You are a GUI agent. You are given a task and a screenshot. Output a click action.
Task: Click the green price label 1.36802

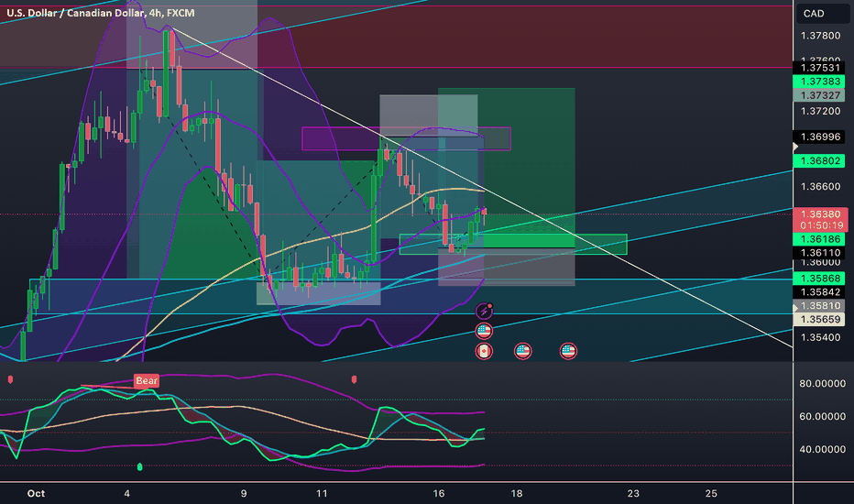[x=820, y=161]
